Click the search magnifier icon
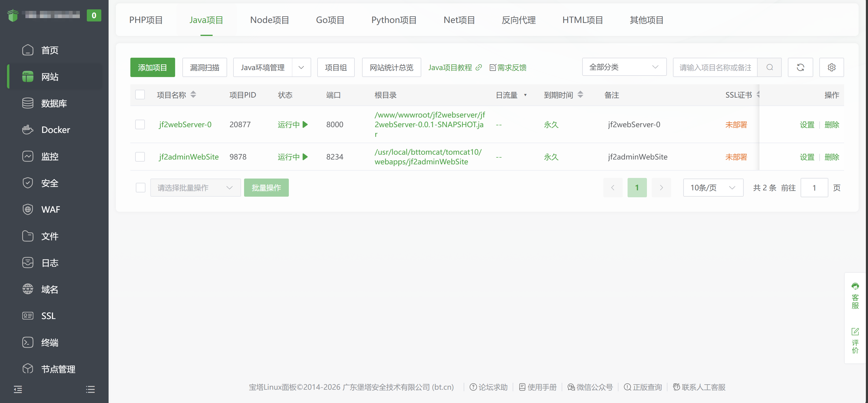 click(770, 67)
